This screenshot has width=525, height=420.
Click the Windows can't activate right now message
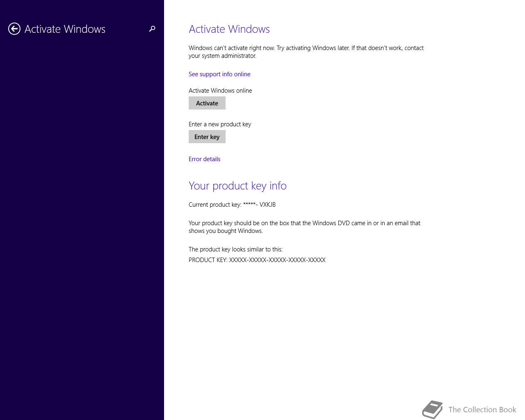306,52
